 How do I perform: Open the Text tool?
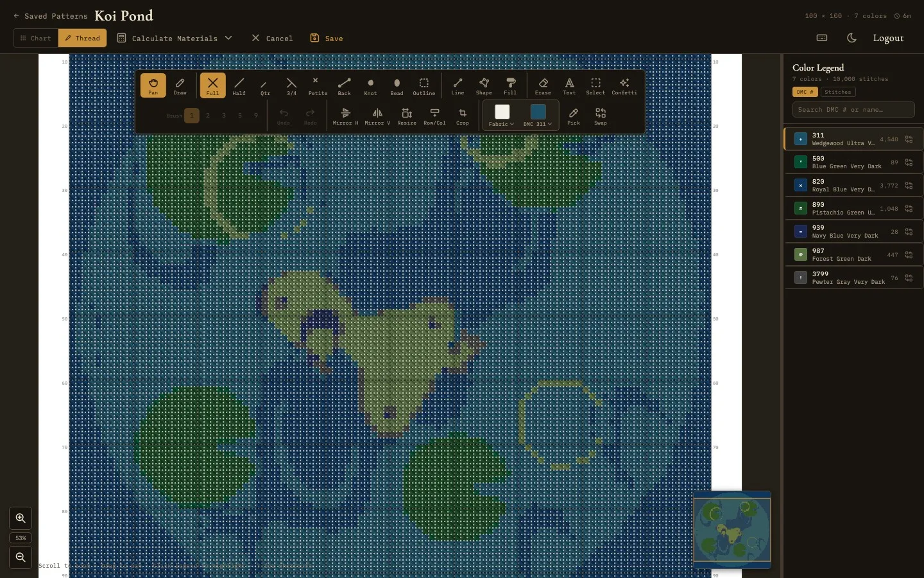[x=569, y=86]
